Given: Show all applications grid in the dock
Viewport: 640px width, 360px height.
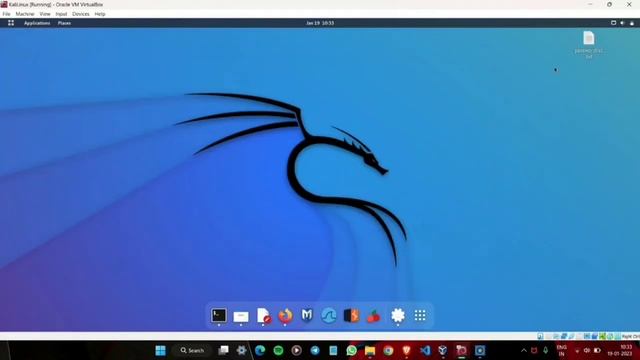Looking at the screenshot, I should pos(420,315).
